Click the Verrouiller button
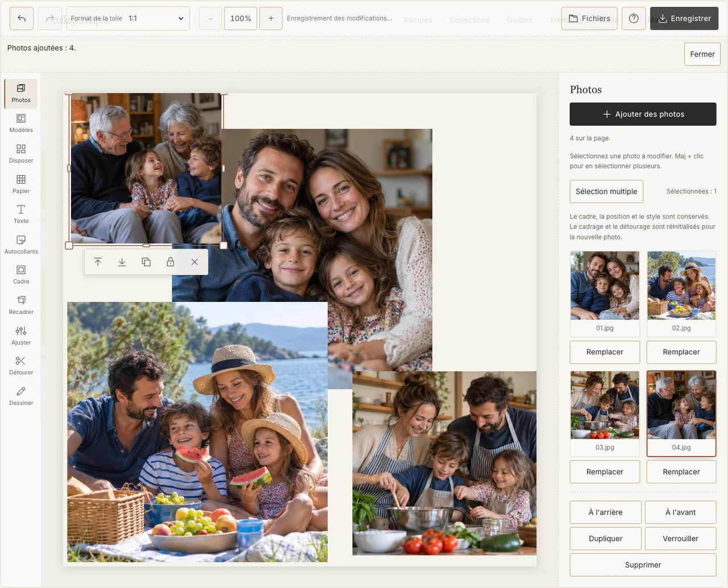Viewport: 728px width, 588px height. [681, 539]
